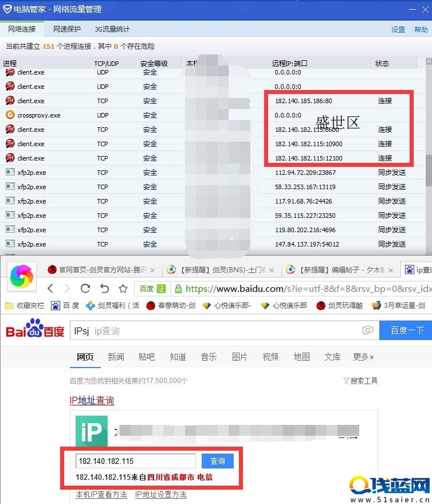Close the 剑灵(BNS)-土门 tab
Viewport: 432px width, 504px height.
point(272,271)
